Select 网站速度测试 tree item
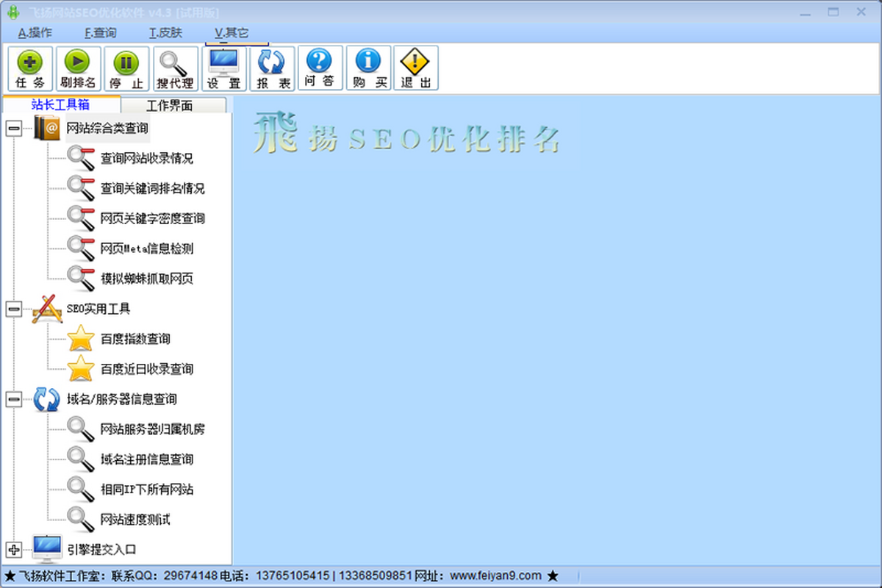Screen dimensions: 882x588 [x=135, y=520]
